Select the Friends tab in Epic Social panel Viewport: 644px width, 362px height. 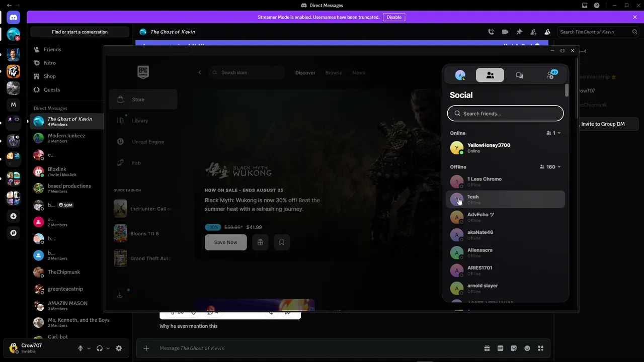[x=490, y=75]
